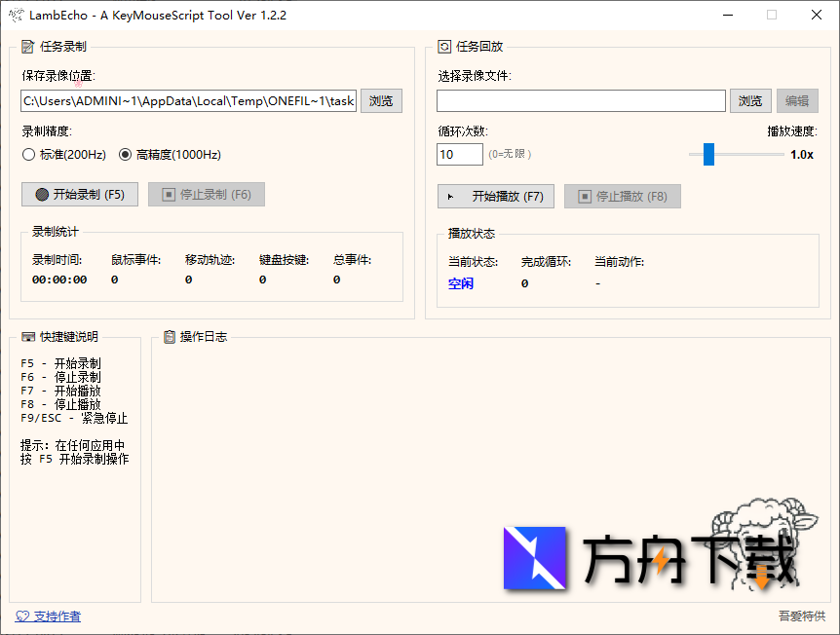840x635 pixels.
Task: Click inside the 循环次数 loop count field
Action: (x=458, y=154)
